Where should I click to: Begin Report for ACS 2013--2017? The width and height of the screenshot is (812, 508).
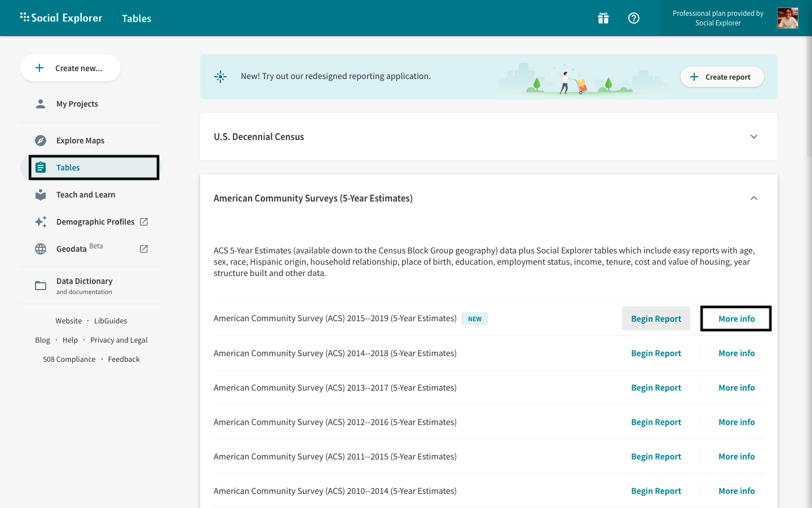[656, 387]
